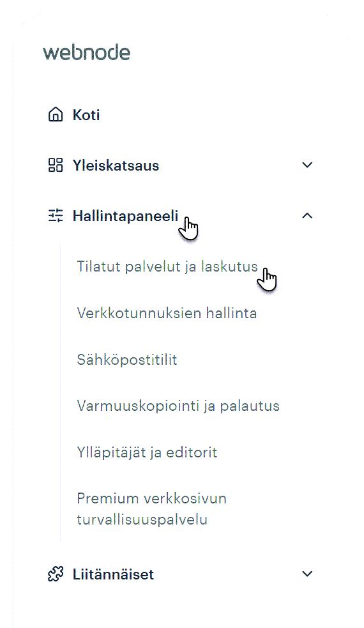This screenshot has width=364, height=628.
Task: Open Ylläpitäjät ja editorit
Action: click(x=147, y=452)
